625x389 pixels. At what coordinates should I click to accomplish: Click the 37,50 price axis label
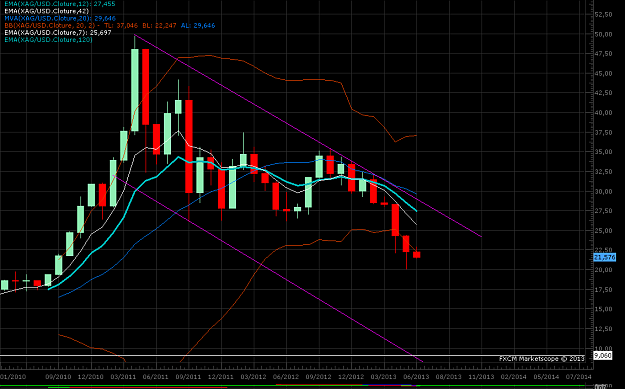(x=603, y=132)
